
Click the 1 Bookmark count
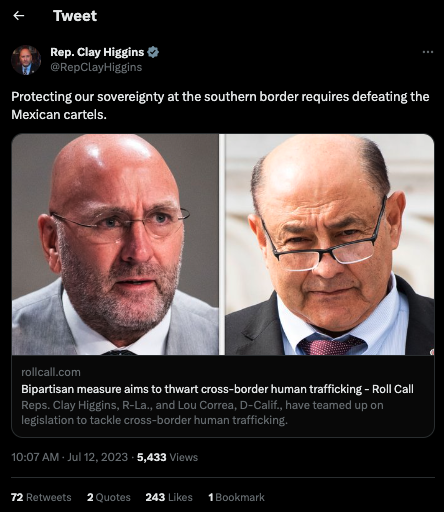[x=236, y=497]
